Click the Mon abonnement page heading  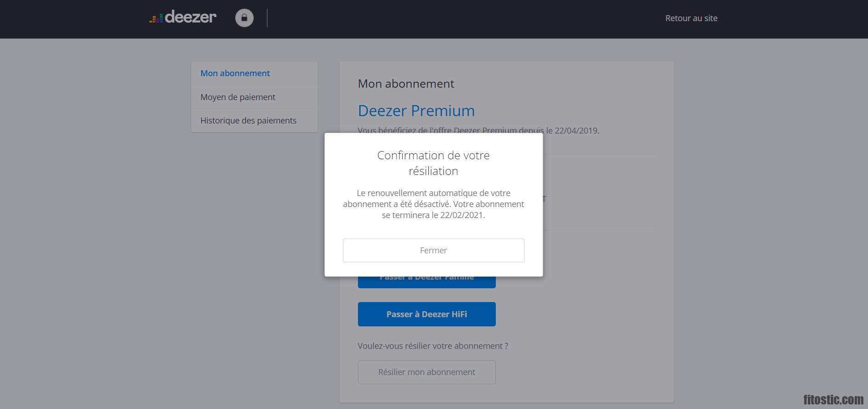pyautogui.click(x=406, y=84)
